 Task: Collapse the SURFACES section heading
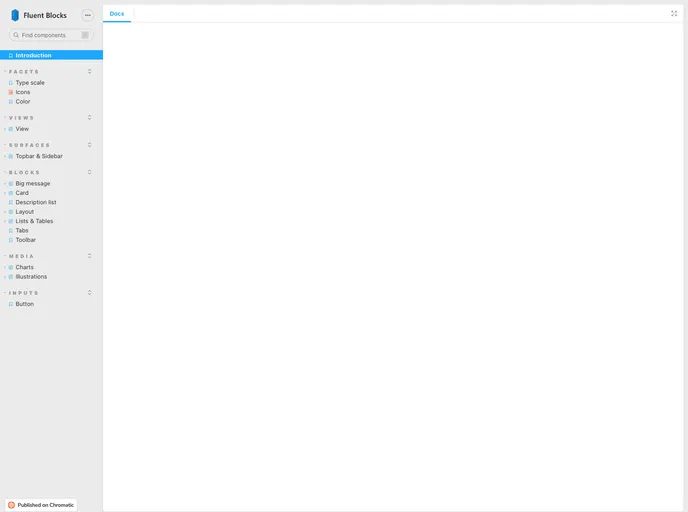pyautogui.click(x=29, y=145)
